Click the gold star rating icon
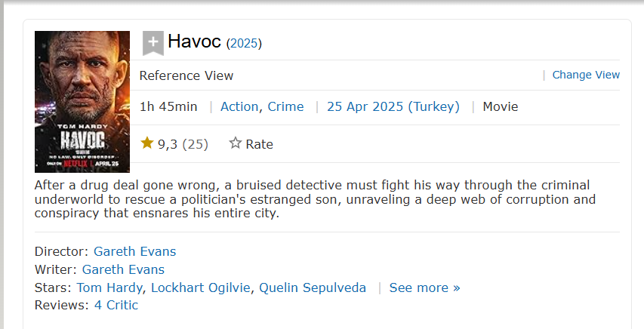Viewport: 644px width, 329px height. pyautogui.click(x=147, y=143)
